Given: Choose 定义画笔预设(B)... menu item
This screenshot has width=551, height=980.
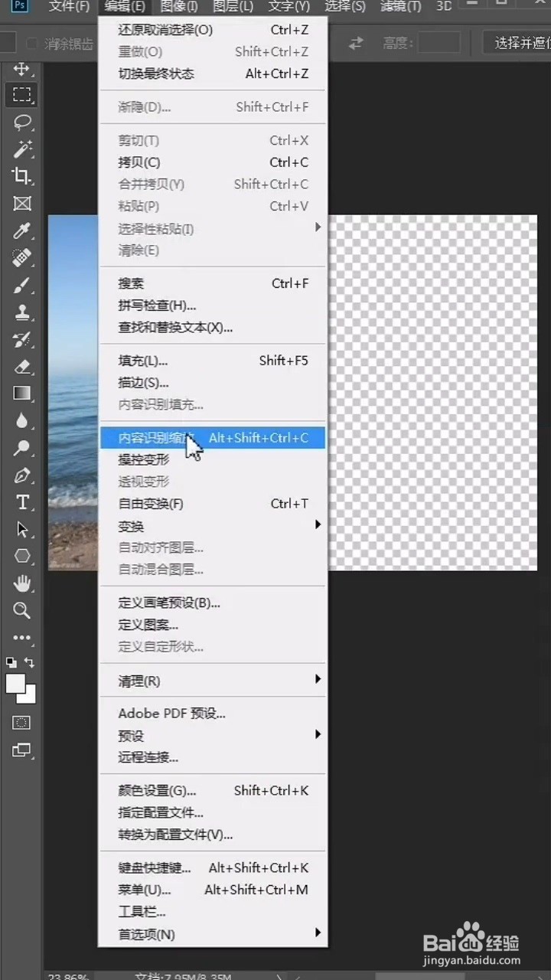Looking at the screenshot, I should pos(213,603).
